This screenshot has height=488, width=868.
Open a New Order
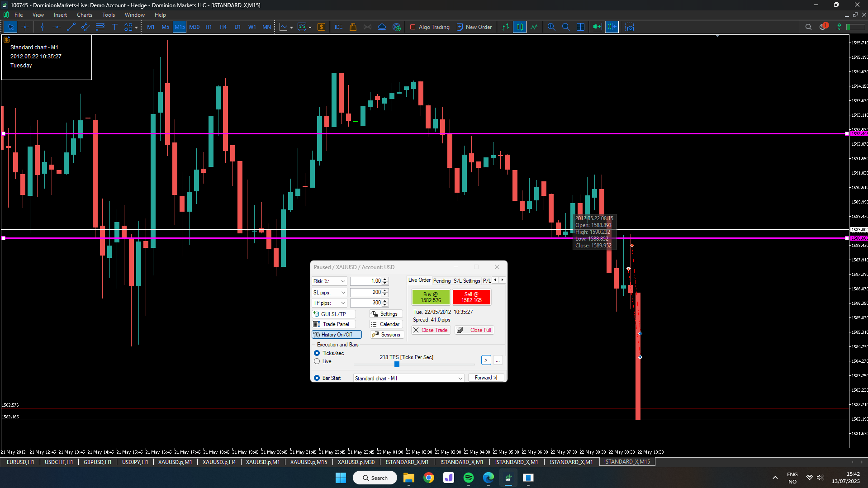click(x=474, y=27)
